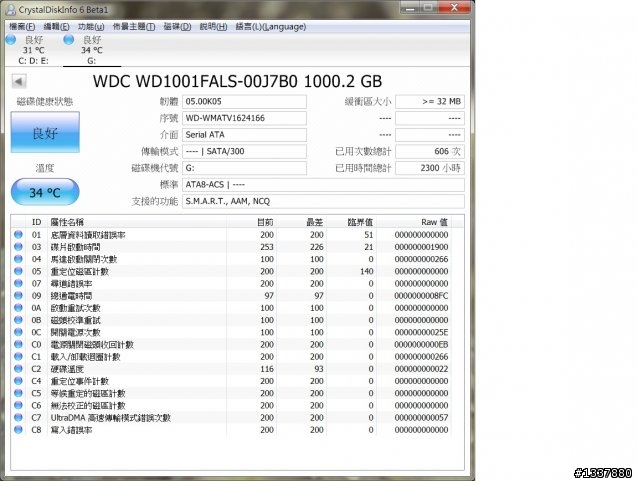Image resolution: width=638 pixels, height=481 pixels.
Task: Click the SATA/300 transfer mode field
Action: coord(244,151)
